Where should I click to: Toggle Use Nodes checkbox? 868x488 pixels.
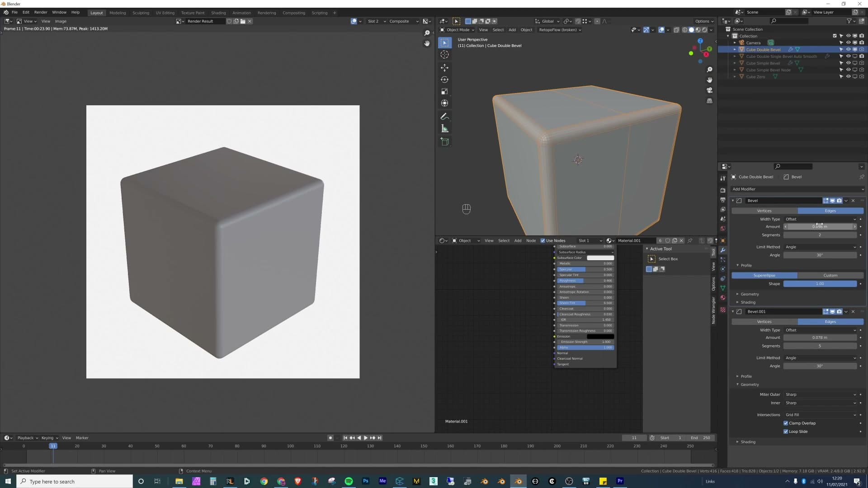pos(542,241)
